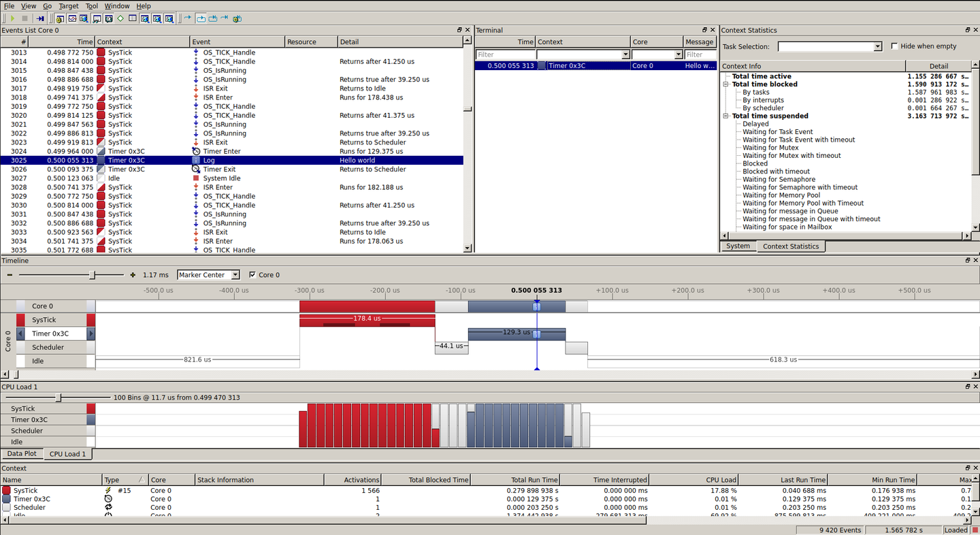Click the Timeline zoom slider handle

(93, 275)
